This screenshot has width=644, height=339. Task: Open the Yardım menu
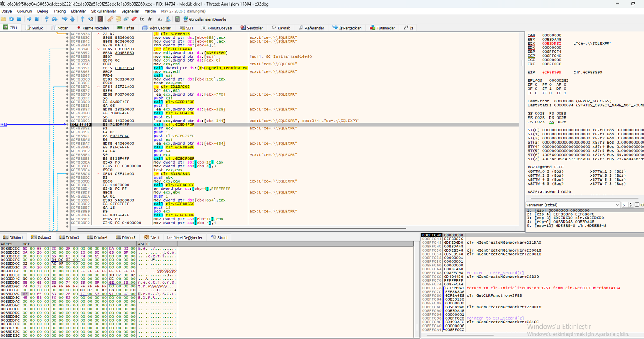(150, 11)
